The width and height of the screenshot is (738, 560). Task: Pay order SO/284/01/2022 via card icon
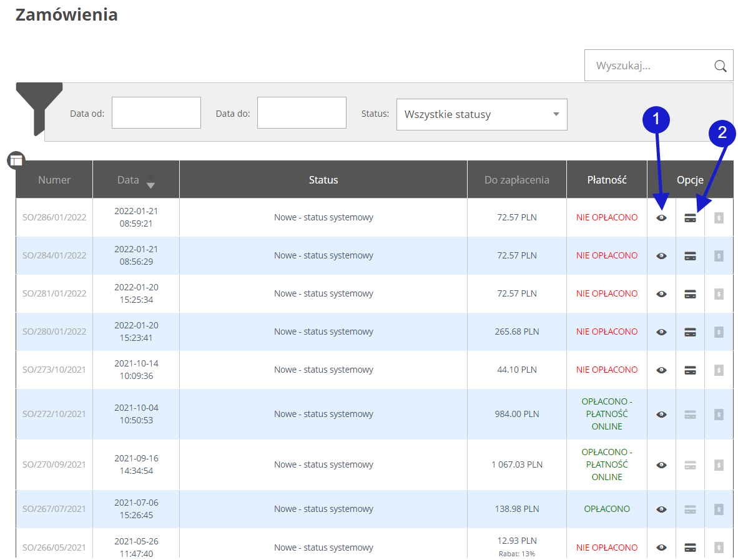(x=690, y=256)
